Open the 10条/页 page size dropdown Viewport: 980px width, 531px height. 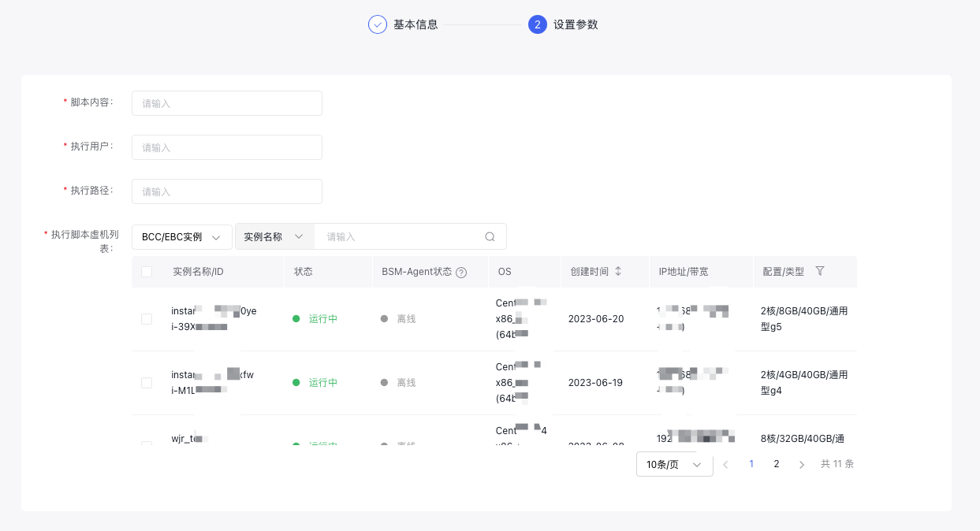click(x=675, y=464)
